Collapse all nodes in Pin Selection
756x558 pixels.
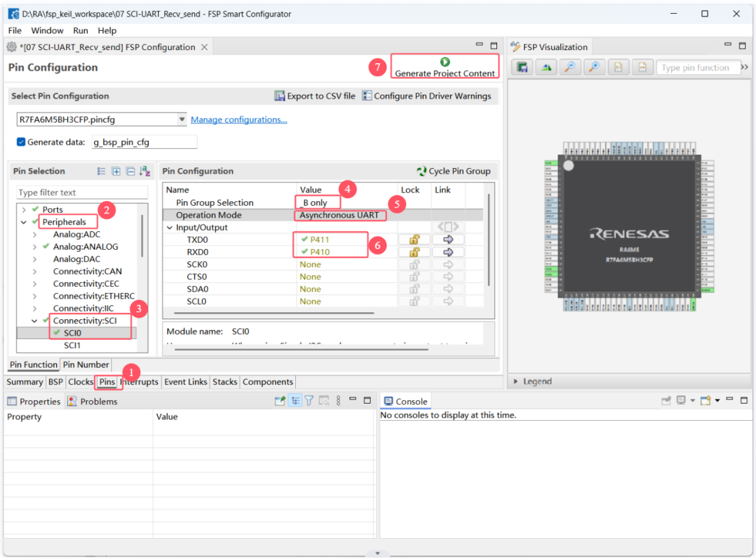130,171
